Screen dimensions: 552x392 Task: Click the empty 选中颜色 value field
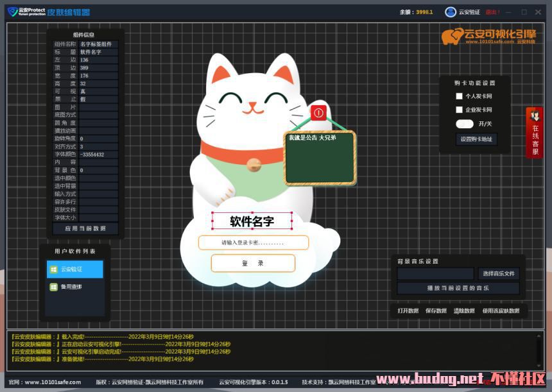point(99,178)
